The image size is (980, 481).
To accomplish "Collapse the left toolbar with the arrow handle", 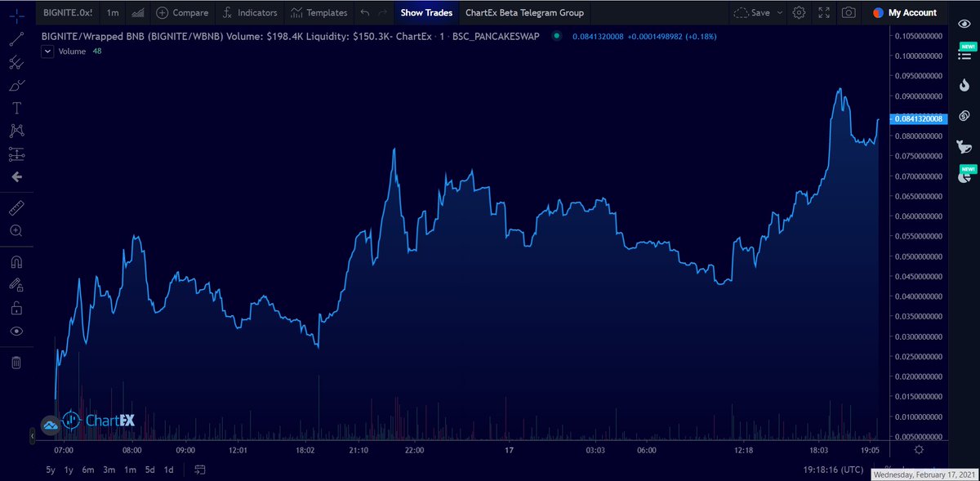I will coord(33,437).
